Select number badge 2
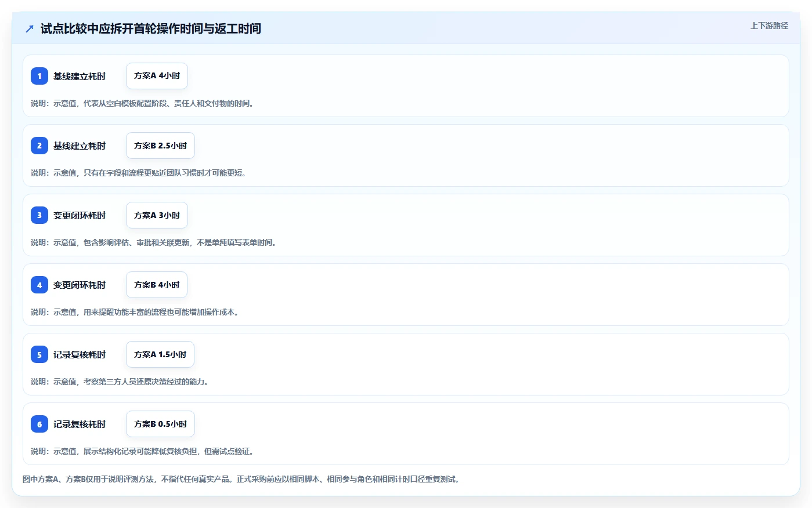The image size is (812, 508). 39,146
